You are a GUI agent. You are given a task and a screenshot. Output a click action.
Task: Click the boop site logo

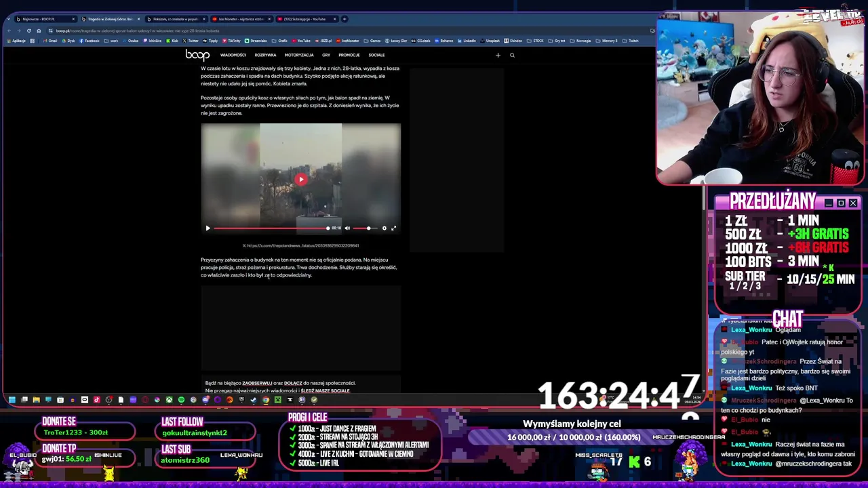click(197, 55)
